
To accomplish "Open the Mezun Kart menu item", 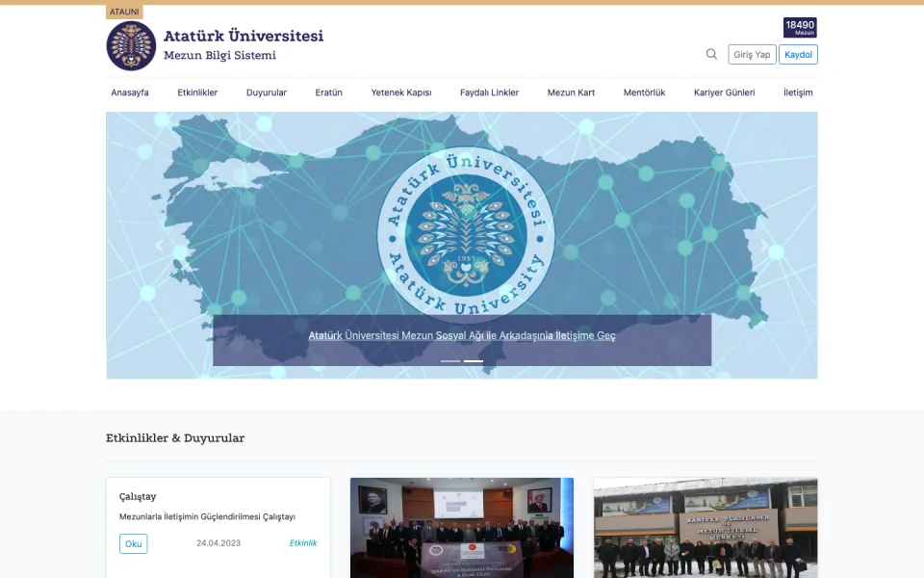I will (x=571, y=92).
